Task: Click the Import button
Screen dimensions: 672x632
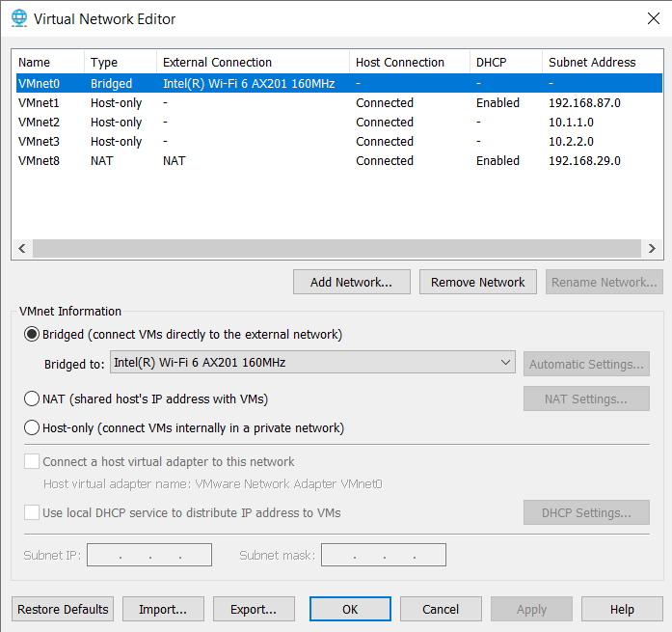Action: [163, 609]
